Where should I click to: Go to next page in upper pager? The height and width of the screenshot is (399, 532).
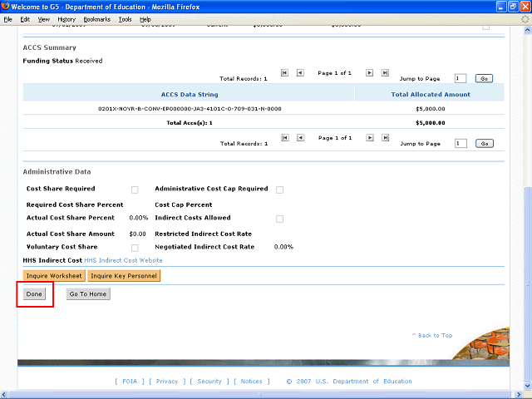369,72
